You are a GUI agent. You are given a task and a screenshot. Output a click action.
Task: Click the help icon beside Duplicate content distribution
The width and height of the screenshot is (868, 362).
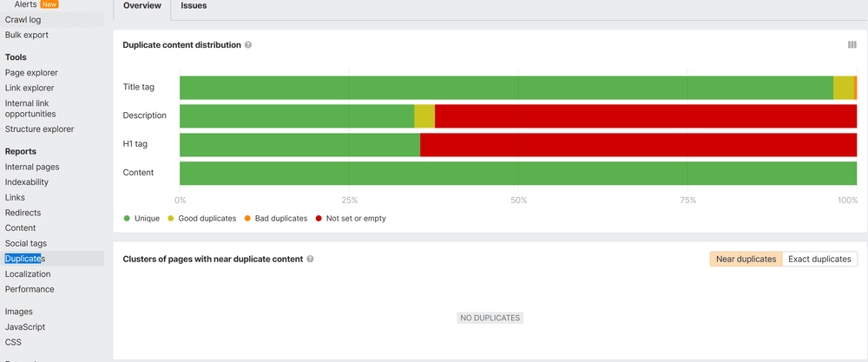tap(248, 45)
